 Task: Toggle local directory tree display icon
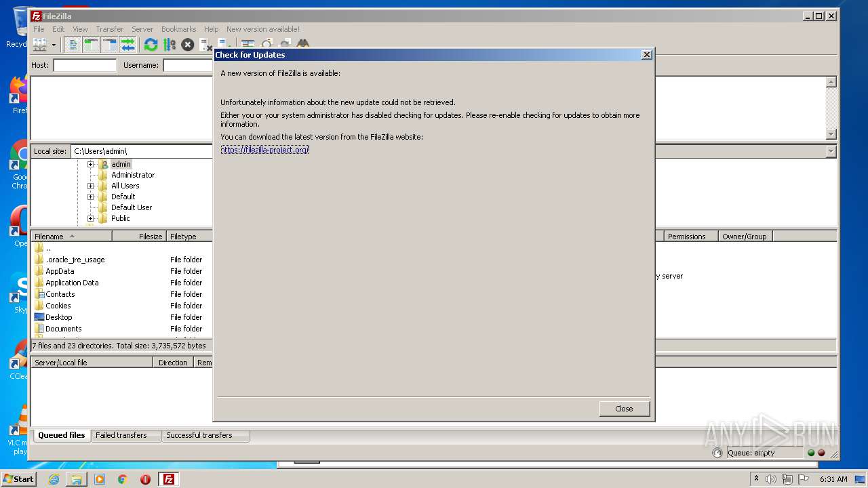pos(91,45)
